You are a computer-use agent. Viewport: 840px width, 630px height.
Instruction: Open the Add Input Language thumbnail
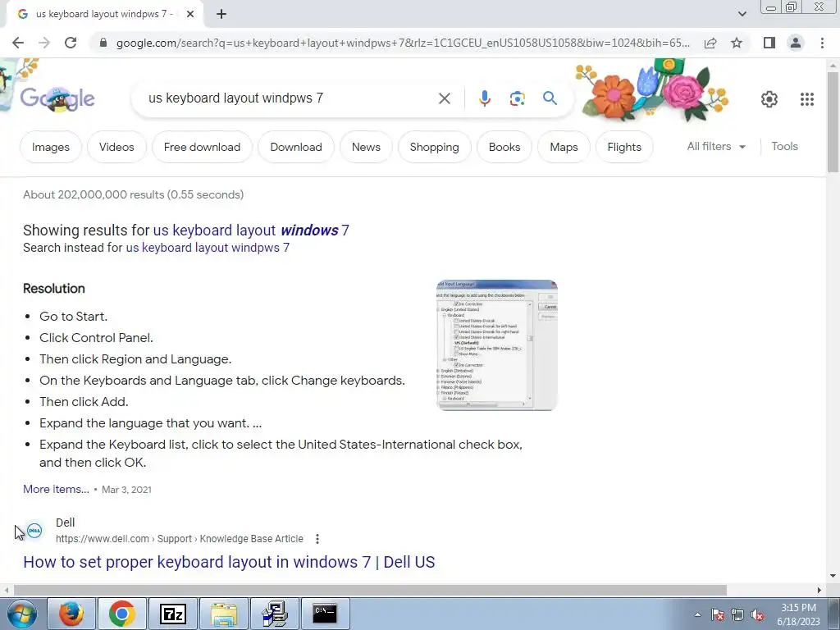[x=496, y=345]
